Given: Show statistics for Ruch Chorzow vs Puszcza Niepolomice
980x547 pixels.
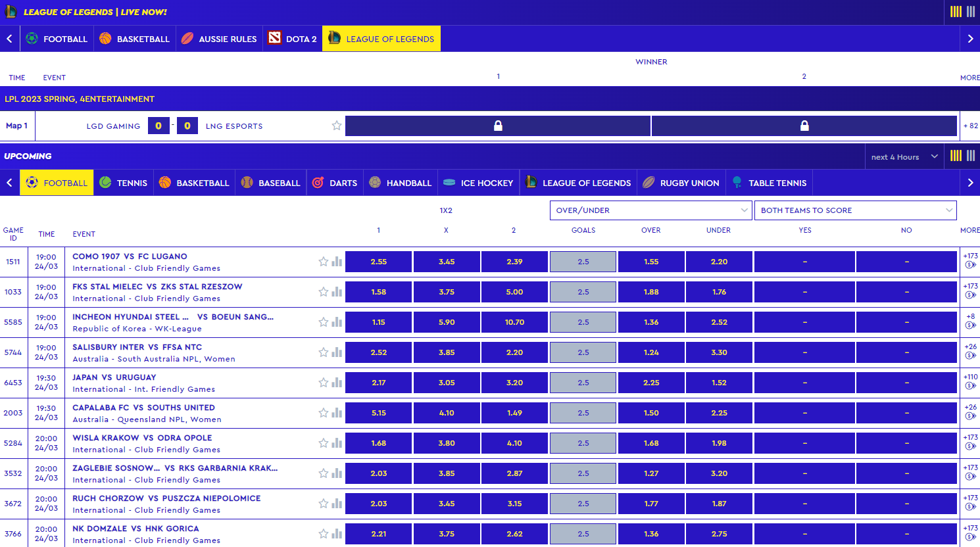Looking at the screenshot, I should (337, 504).
